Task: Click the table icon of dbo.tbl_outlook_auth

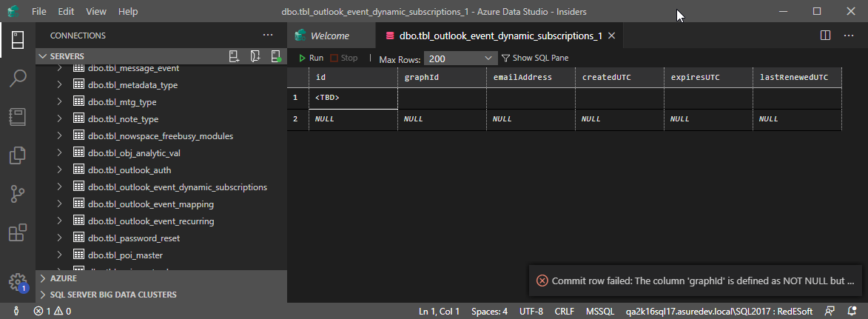Action: click(78, 170)
